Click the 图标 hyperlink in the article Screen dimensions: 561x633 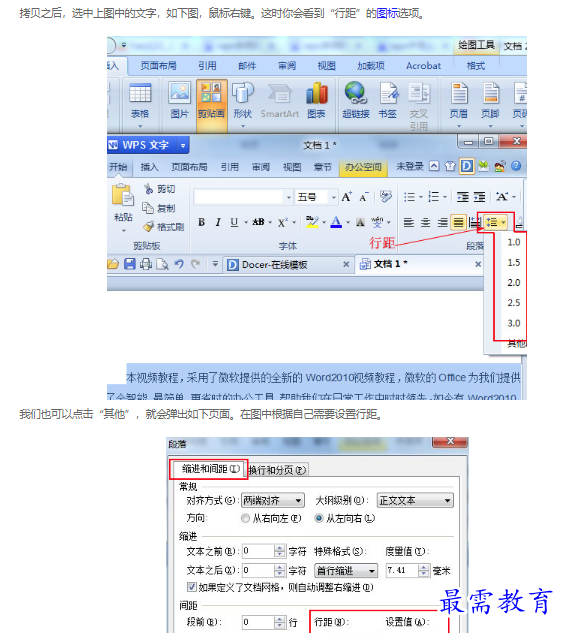click(387, 13)
